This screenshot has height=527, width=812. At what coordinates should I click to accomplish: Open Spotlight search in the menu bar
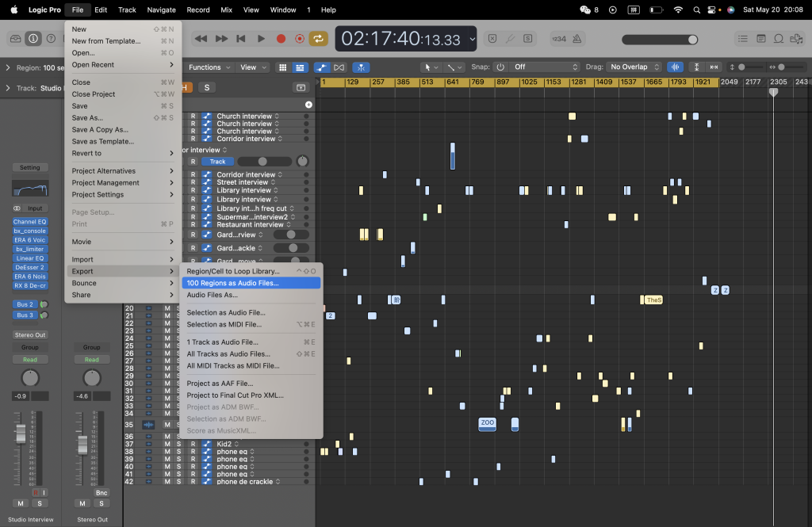[x=696, y=10]
